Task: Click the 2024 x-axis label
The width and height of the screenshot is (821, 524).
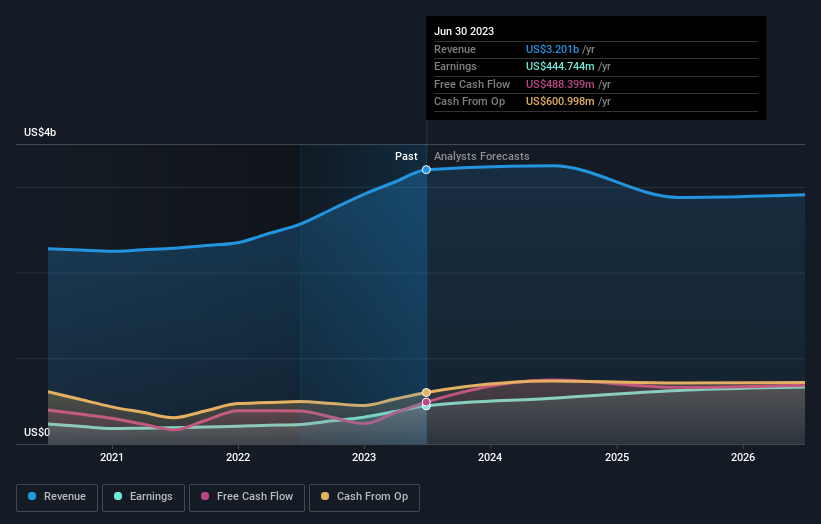Action: point(490,458)
